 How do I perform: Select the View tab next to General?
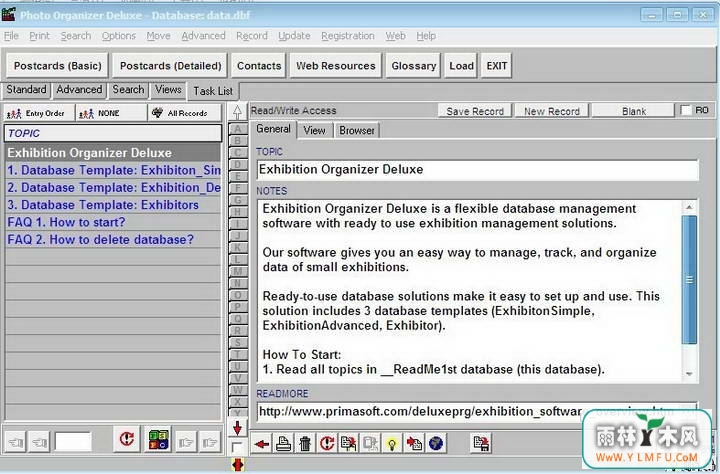coord(315,130)
